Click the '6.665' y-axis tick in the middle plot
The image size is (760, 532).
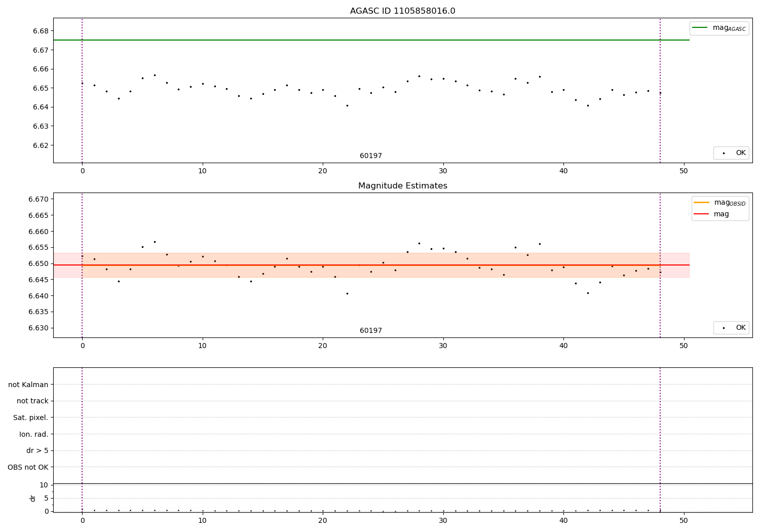[39, 215]
